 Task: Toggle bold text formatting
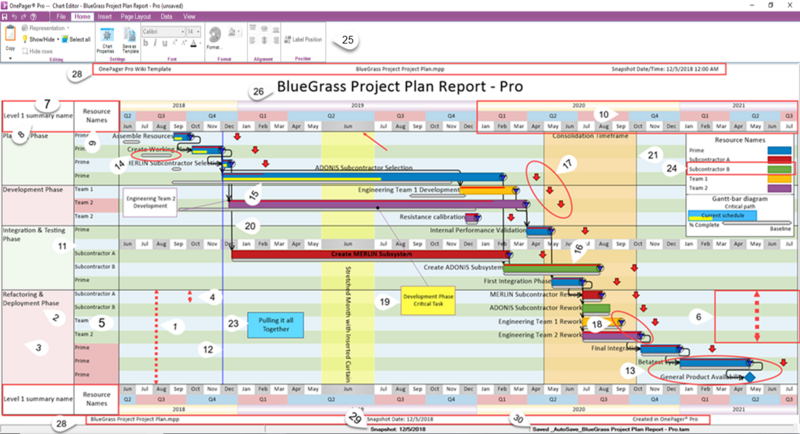tap(145, 43)
